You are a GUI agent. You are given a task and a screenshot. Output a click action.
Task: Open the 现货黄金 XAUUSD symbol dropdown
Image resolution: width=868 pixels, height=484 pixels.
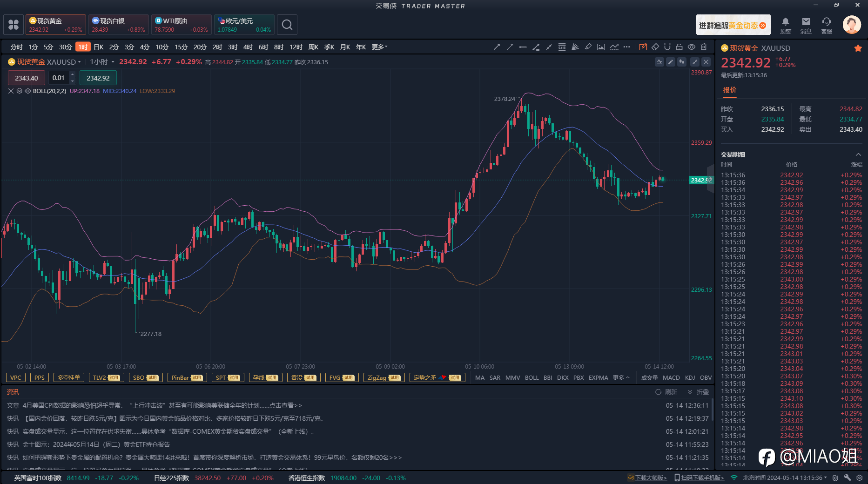point(45,62)
